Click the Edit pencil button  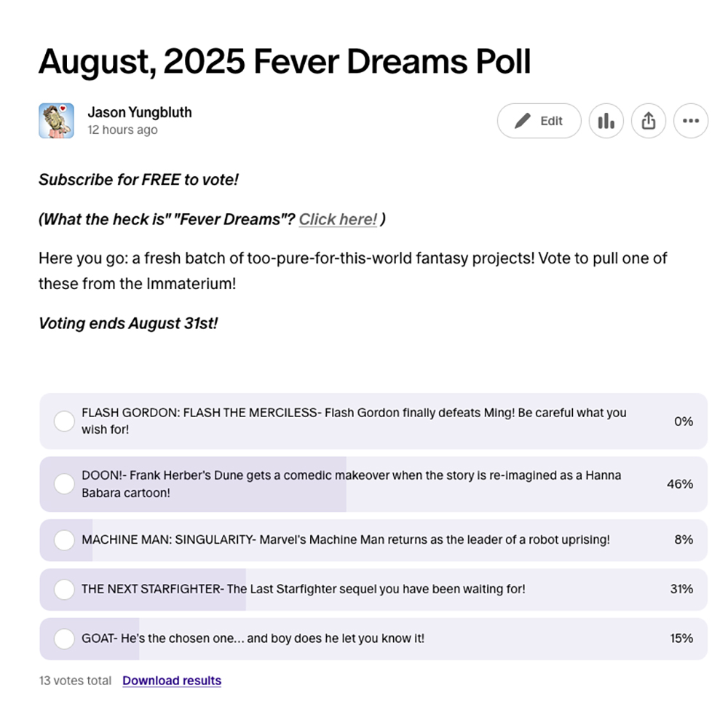(539, 121)
